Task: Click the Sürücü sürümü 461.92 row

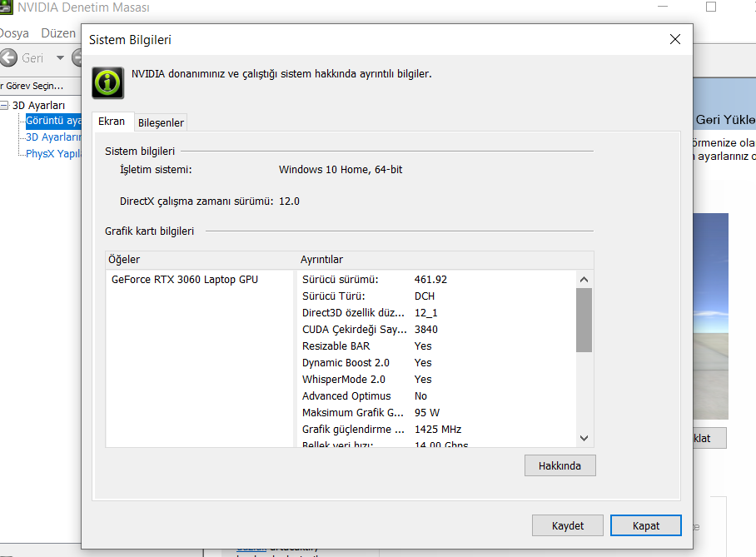Action: point(438,279)
